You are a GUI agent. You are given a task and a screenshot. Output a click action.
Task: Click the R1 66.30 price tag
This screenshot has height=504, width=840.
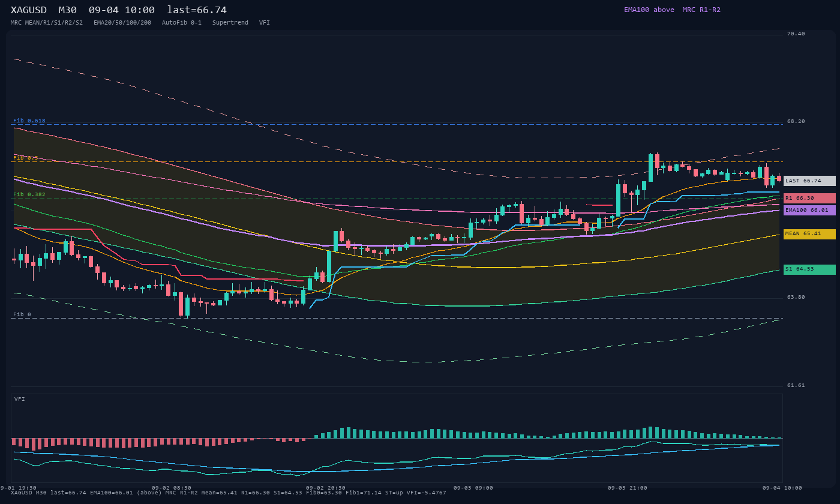(809, 198)
